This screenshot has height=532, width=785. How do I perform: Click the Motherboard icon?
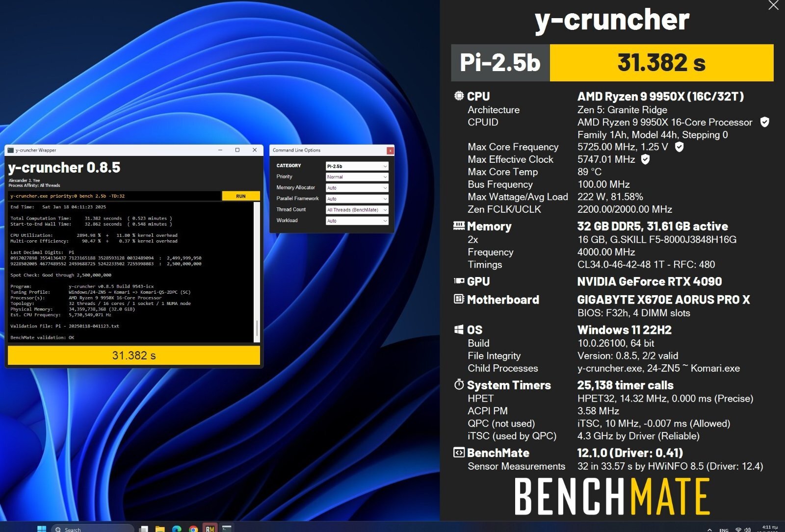(x=459, y=299)
